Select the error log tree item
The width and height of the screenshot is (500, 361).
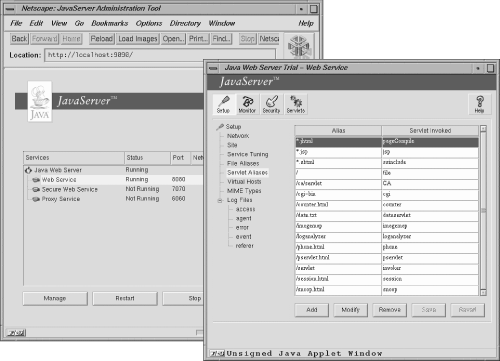[x=242, y=228]
